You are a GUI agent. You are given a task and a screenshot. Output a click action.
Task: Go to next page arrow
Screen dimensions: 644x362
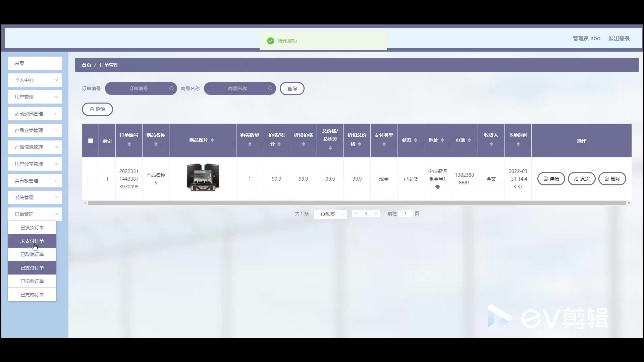(x=376, y=214)
